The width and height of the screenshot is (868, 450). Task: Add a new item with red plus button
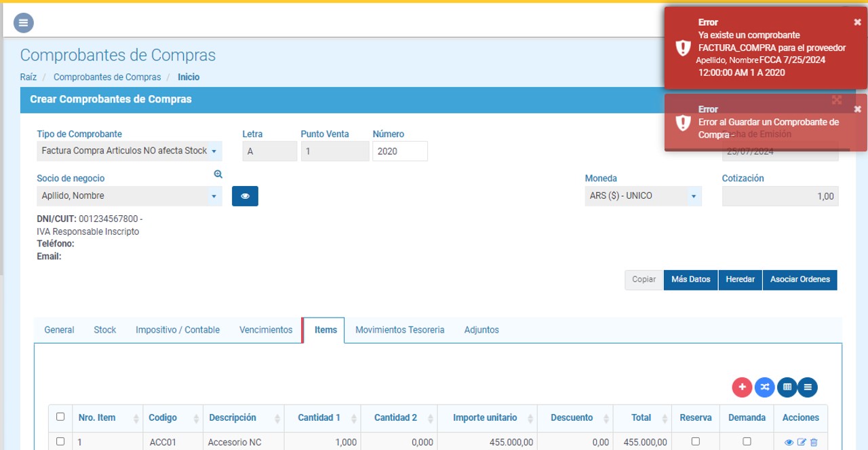(x=742, y=387)
